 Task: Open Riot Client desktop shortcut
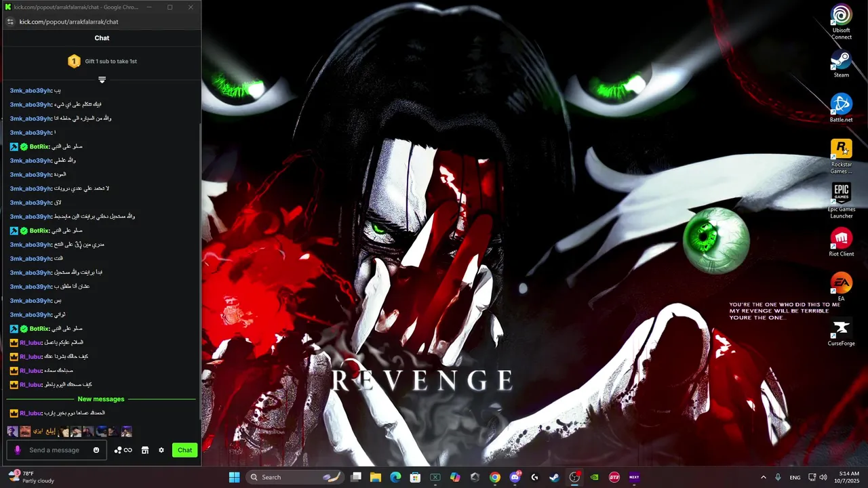842,243
